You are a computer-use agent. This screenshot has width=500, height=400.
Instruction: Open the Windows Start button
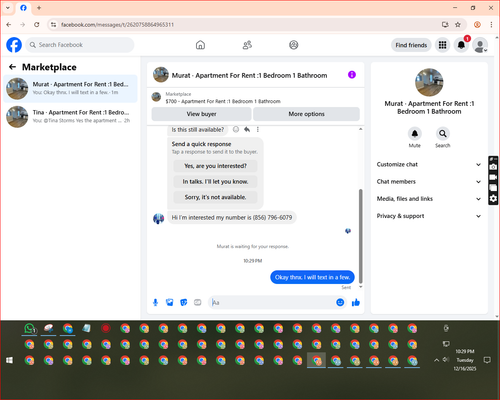click(x=10, y=360)
